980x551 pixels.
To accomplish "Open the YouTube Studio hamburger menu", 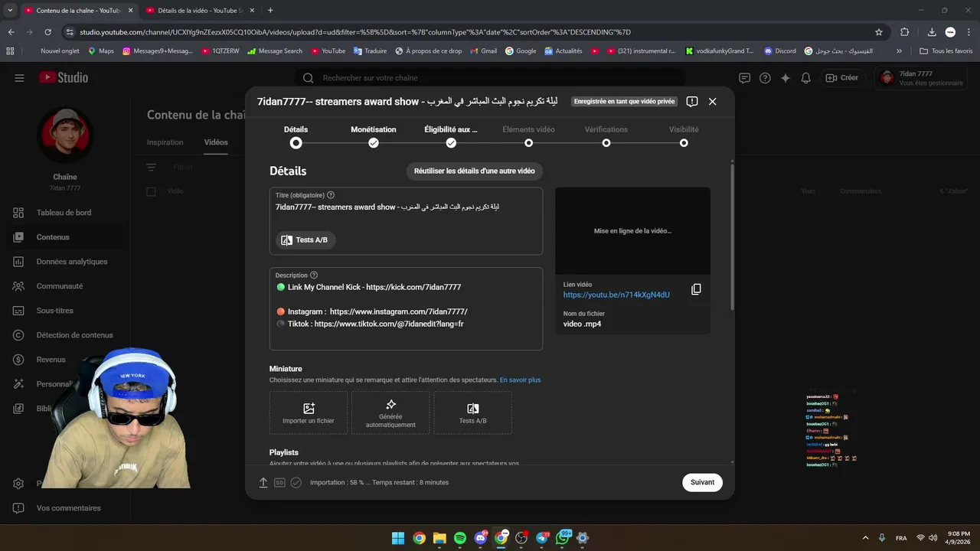I will tap(19, 78).
